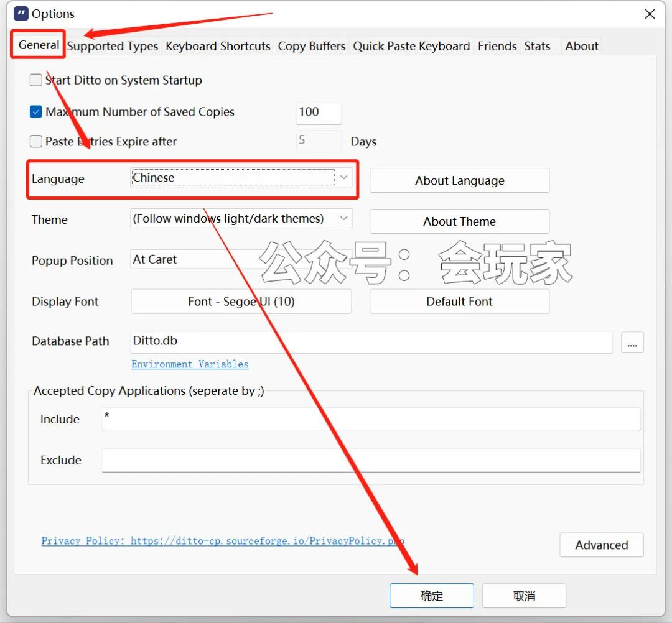Open the Keyboard Shortcuts tab

click(x=218, y=46)
